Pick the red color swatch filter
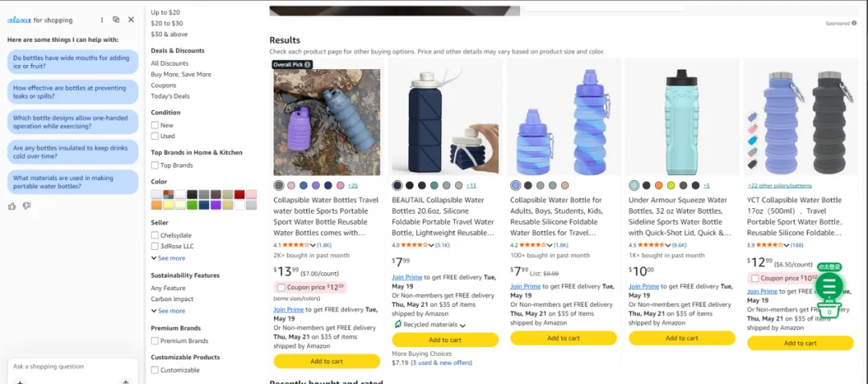 pyautogui.click(x=239, y=194)
